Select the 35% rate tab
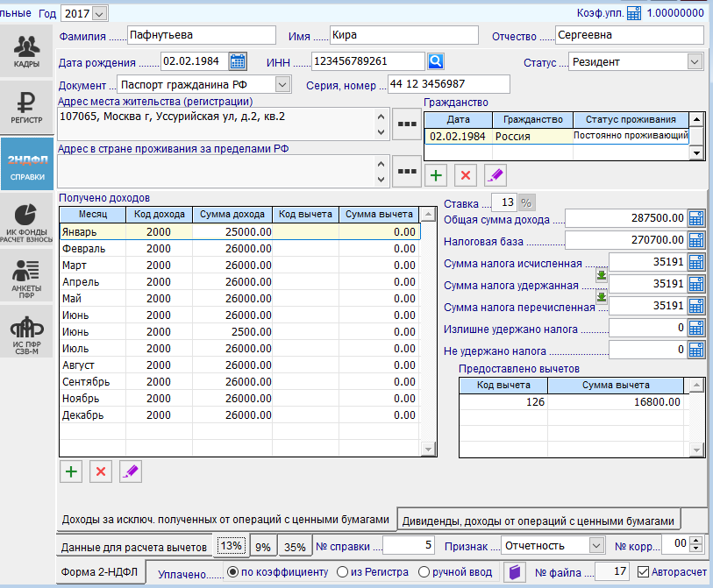The image size is (713, 588). tap(295, 547)
